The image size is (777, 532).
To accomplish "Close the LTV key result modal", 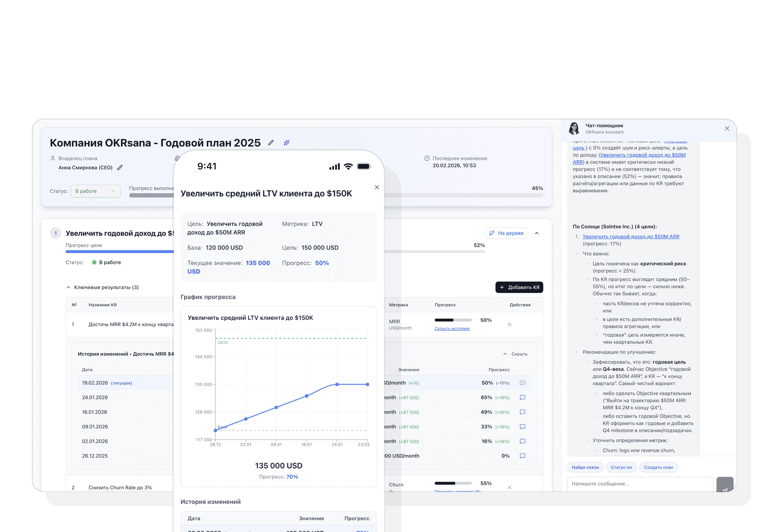I will (x=377, y=187).
